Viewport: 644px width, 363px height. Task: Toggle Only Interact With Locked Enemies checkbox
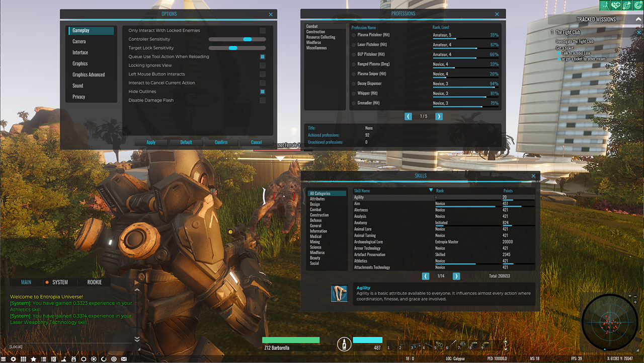point(263,31)
